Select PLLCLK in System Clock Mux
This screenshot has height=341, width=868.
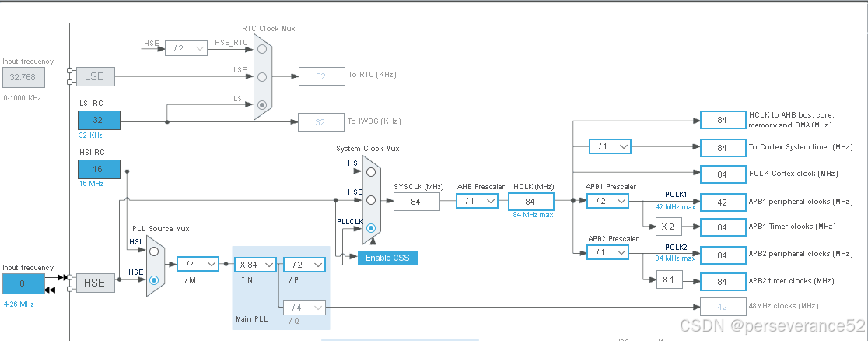point(371,228)
